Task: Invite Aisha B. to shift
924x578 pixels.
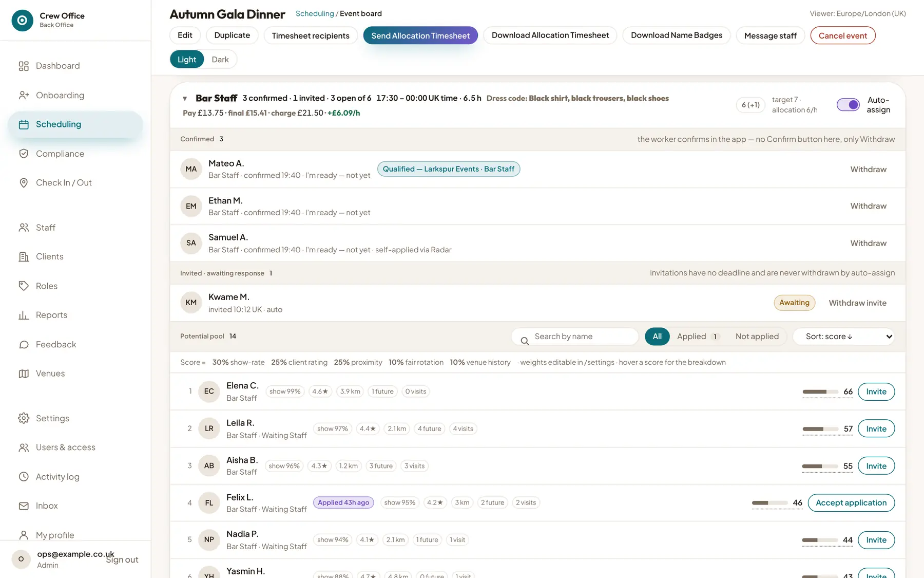Action: pyautogui.click(x=876, y=466)
